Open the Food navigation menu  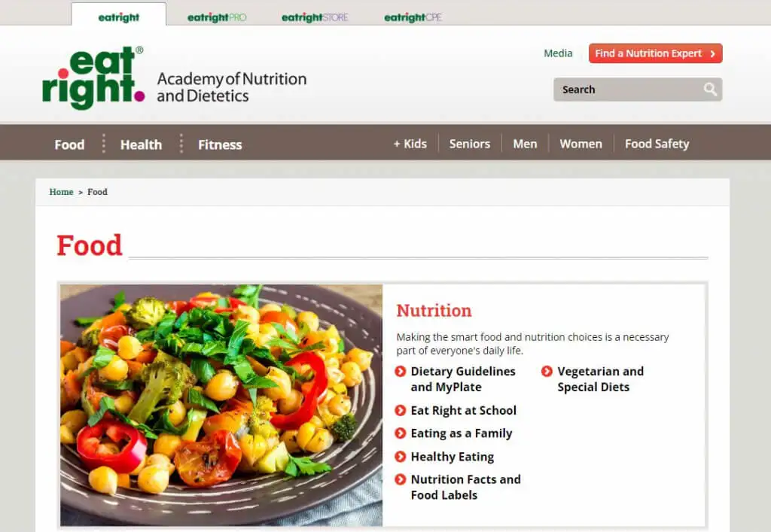click(69, 144)
